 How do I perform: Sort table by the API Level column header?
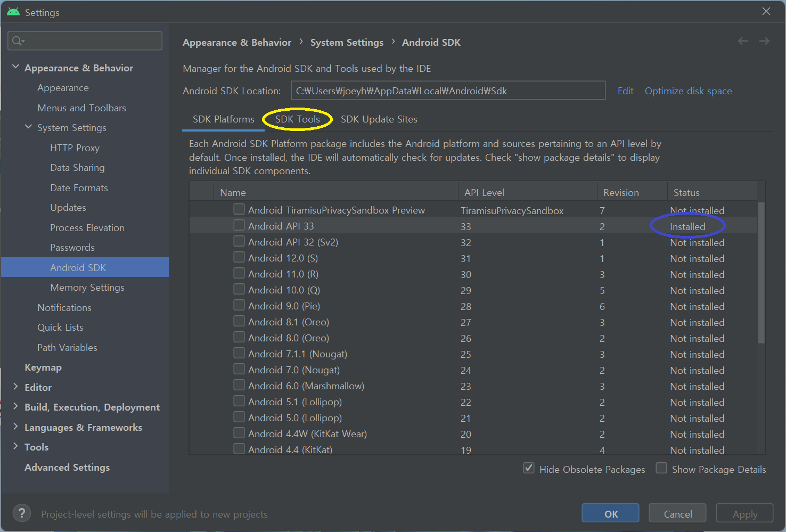tap(527, 192)
